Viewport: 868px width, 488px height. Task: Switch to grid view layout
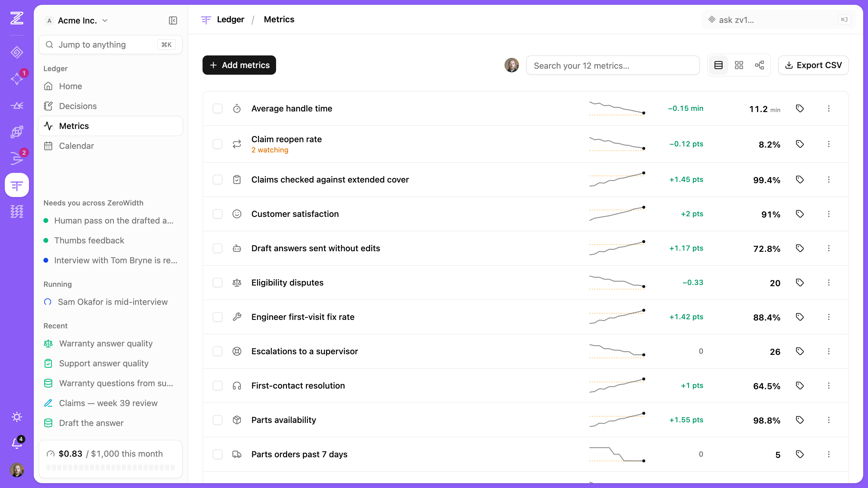click(739, 65)
